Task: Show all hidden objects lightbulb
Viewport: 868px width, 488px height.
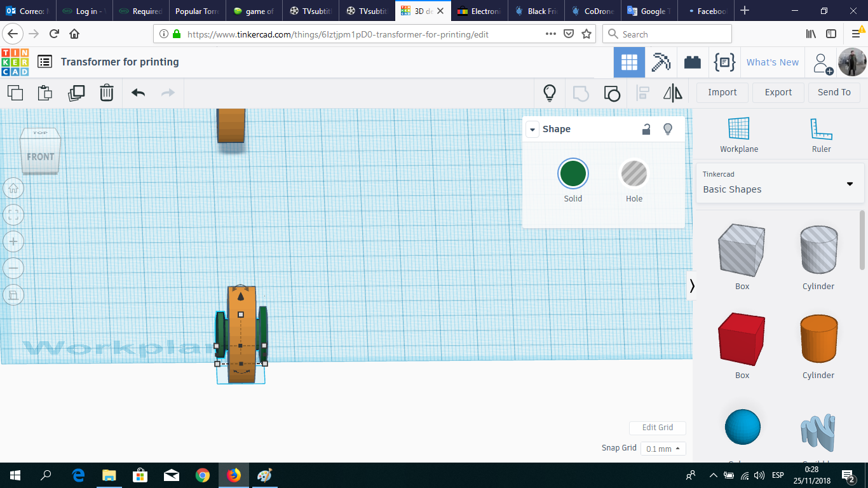Action: tap(550, 93)
